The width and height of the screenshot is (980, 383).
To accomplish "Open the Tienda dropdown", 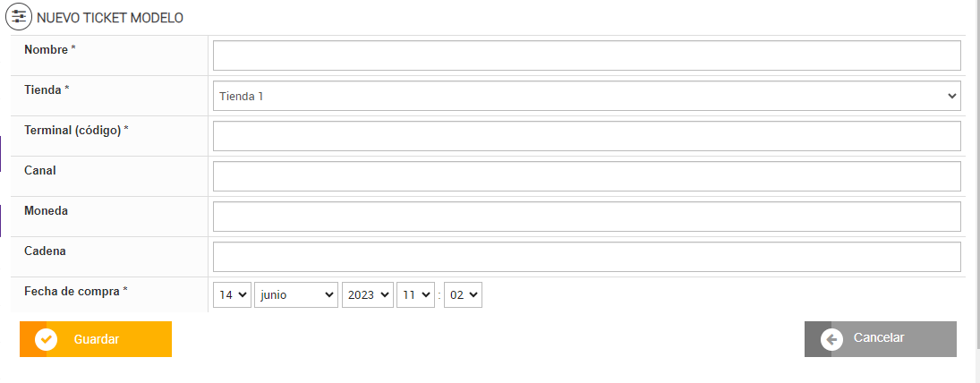I will tap(586, 96).
